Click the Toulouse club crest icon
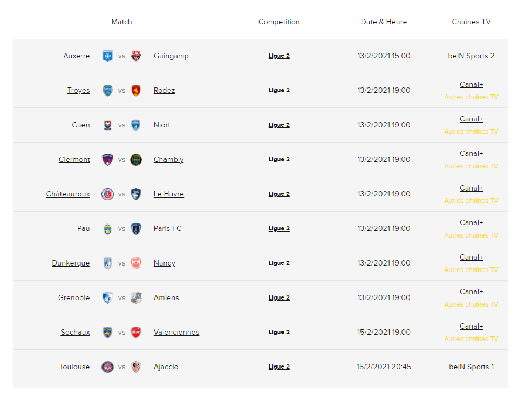Viewport: 532px width, 407px height. [107, 367]
